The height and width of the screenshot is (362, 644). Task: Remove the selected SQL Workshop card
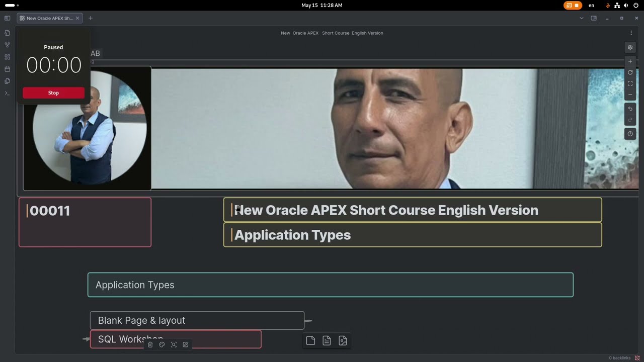150,344
